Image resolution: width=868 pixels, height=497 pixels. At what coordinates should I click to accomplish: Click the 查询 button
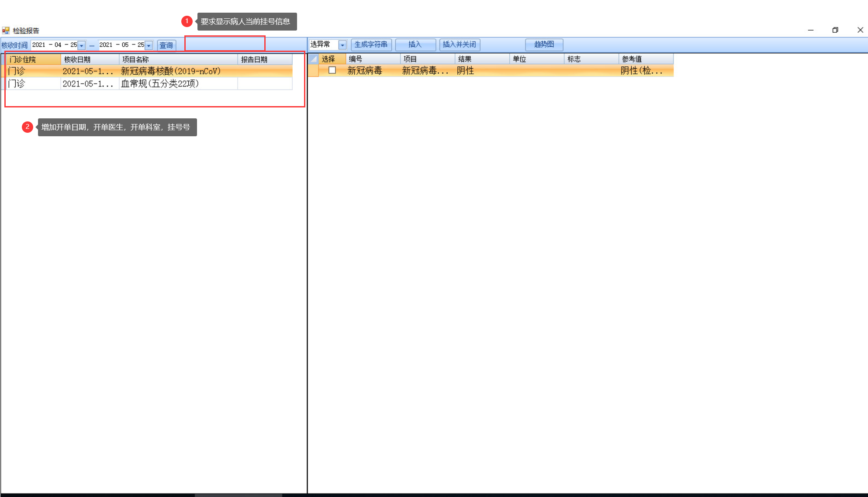(x=166, y=45)
